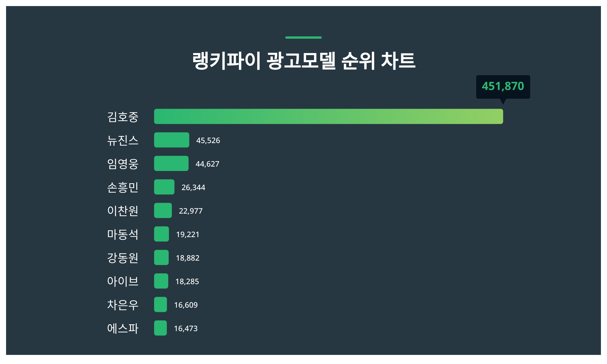Click the 강동원 bar
This screenshot has height=364, width=607.
click(x=161, y=258)
